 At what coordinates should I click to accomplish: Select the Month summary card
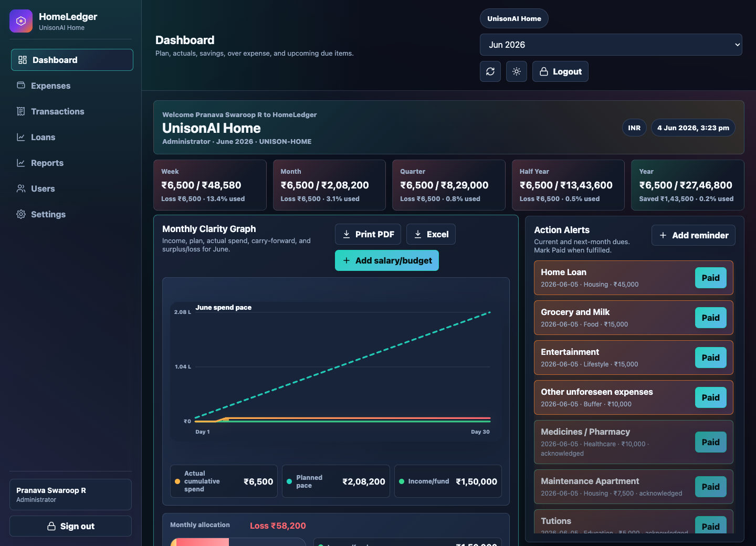tap(329, 185)
